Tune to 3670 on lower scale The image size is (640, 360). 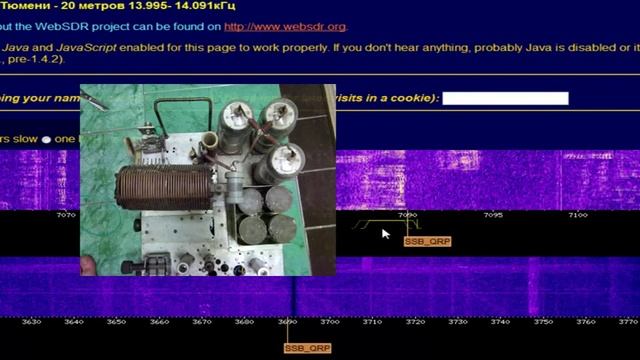(202, 322)
